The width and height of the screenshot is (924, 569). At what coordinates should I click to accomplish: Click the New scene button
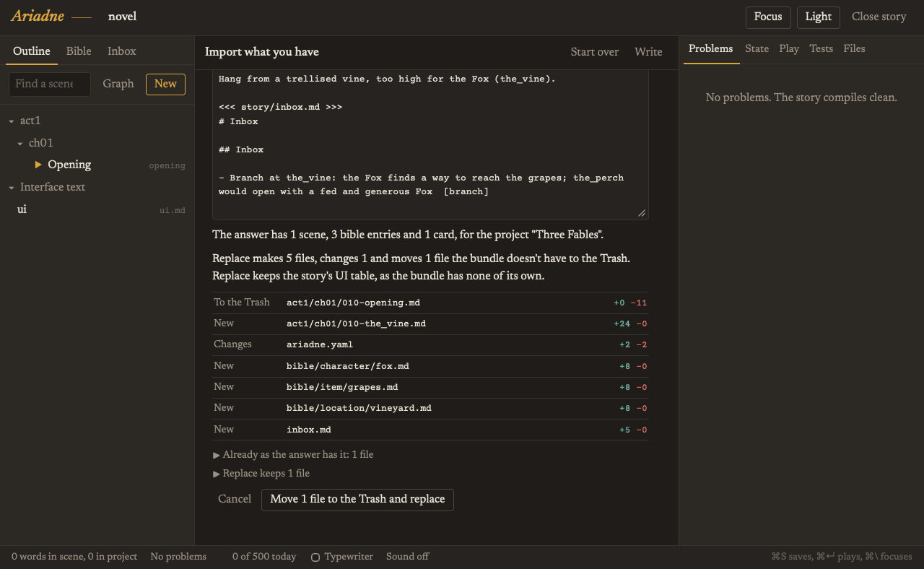click(x=165, y=84)
